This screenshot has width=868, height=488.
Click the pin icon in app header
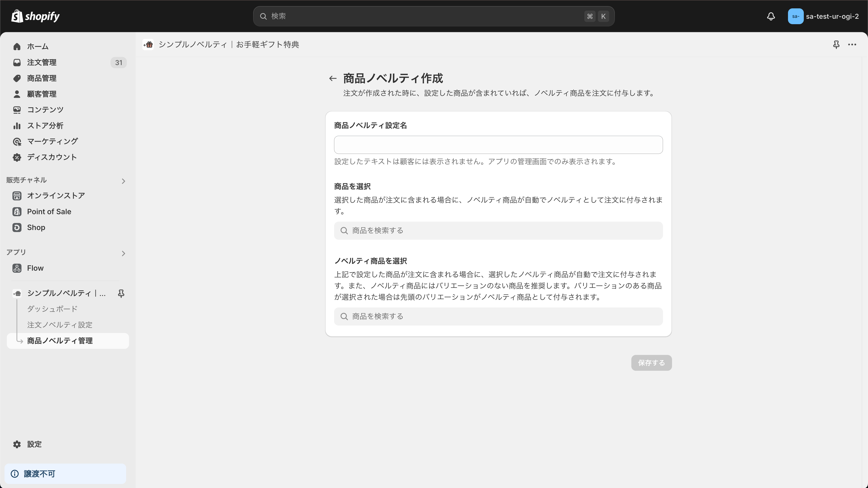(836, 45)
